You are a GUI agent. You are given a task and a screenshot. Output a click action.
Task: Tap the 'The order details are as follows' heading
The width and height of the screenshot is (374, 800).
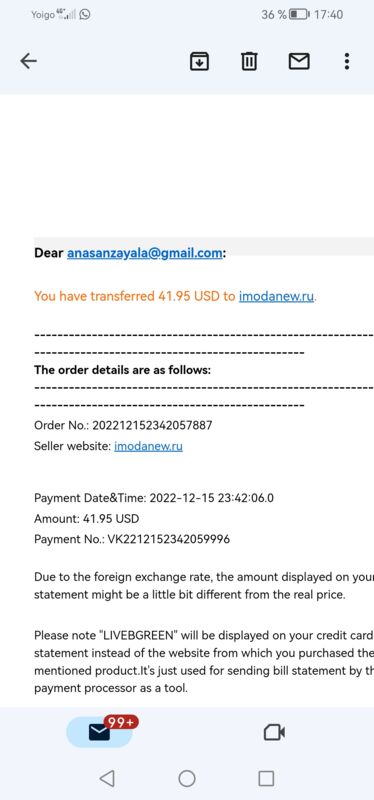(122, 370)
